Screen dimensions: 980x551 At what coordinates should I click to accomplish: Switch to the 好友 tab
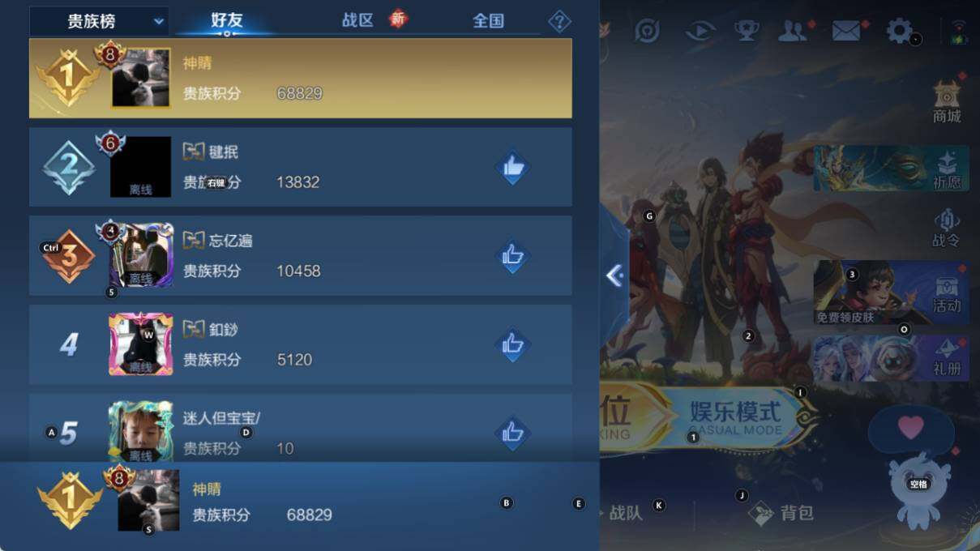click(x=227, y=20)
